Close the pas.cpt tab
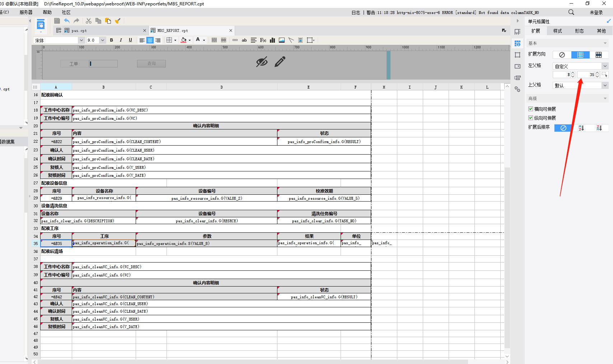 point(145,30)
